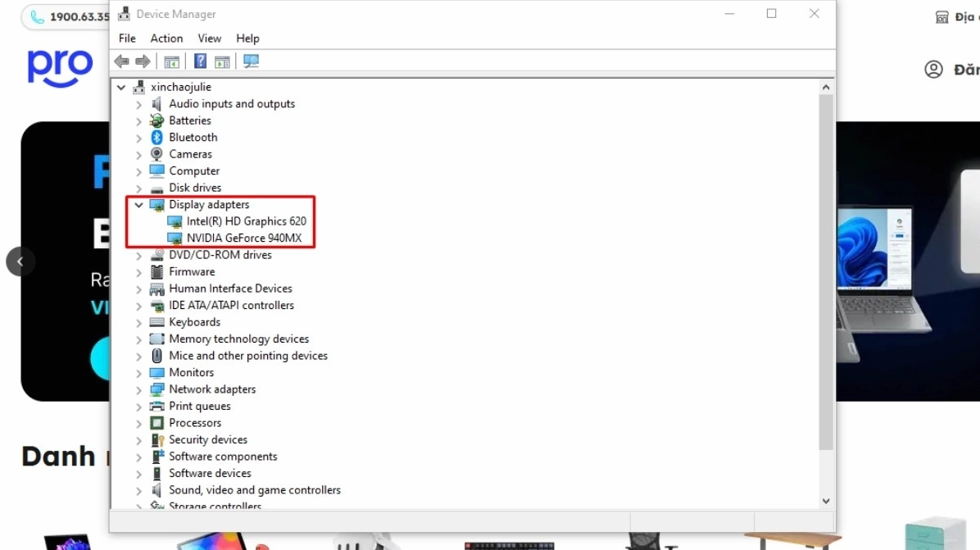Click the Processors icon

pyautogui.click(x=157, y=423)
